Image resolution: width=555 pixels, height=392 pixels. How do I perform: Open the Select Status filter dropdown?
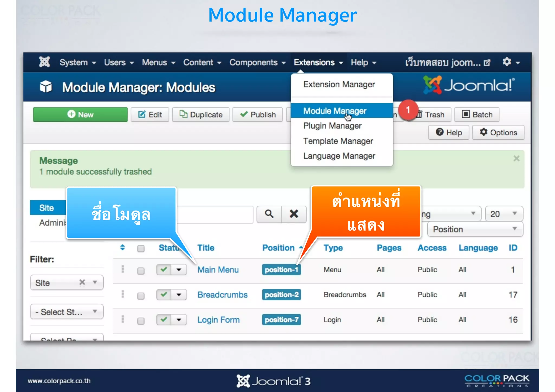(67, 312)
